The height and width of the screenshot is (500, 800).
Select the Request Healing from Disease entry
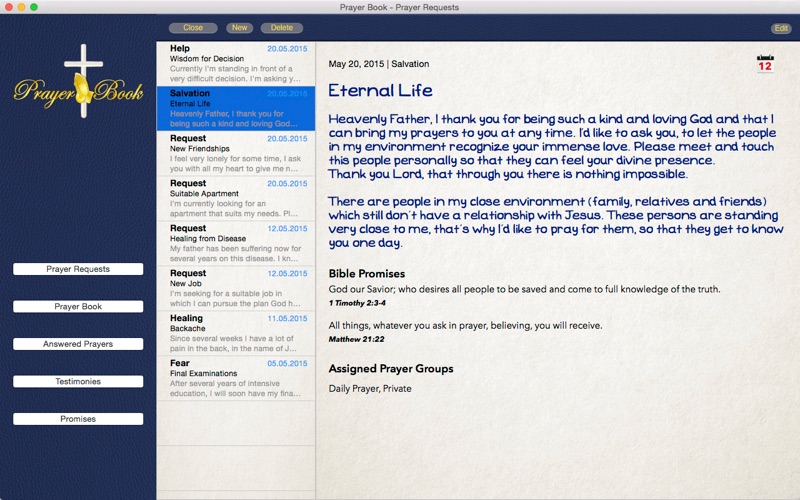tap(236, 243)
